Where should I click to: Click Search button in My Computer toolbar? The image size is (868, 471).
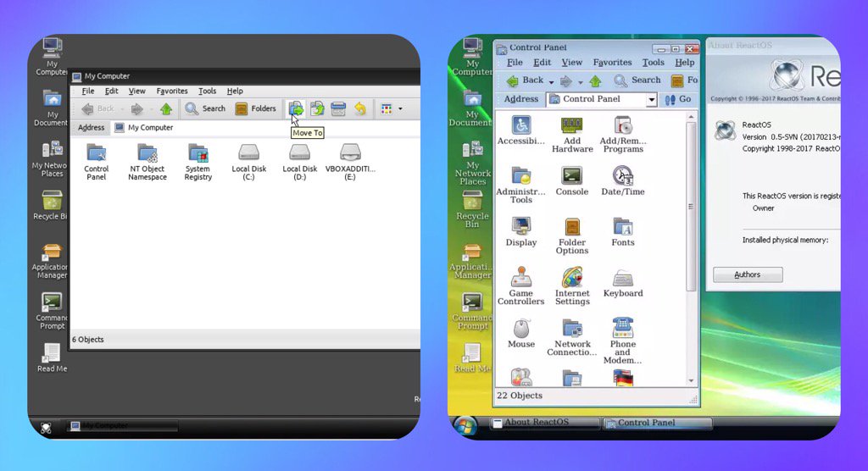[x=205, y=108]
